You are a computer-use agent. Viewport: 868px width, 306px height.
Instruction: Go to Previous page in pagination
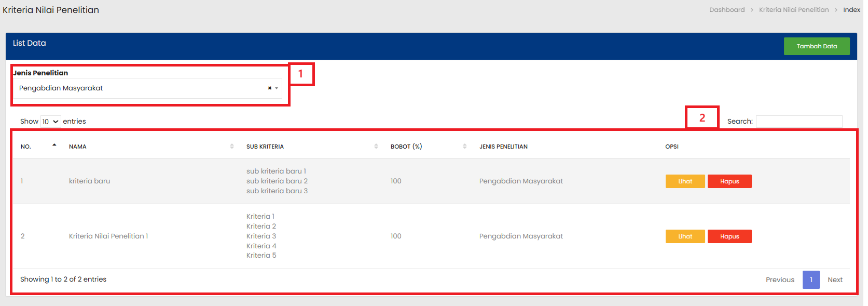click(x=780, y=280)
